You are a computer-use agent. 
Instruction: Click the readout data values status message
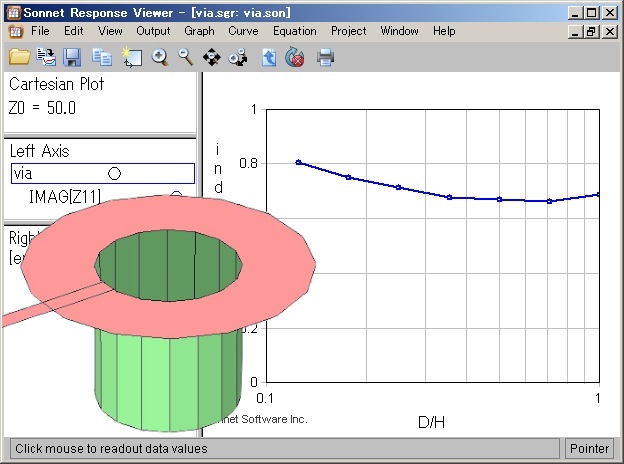tap(111, 448)
